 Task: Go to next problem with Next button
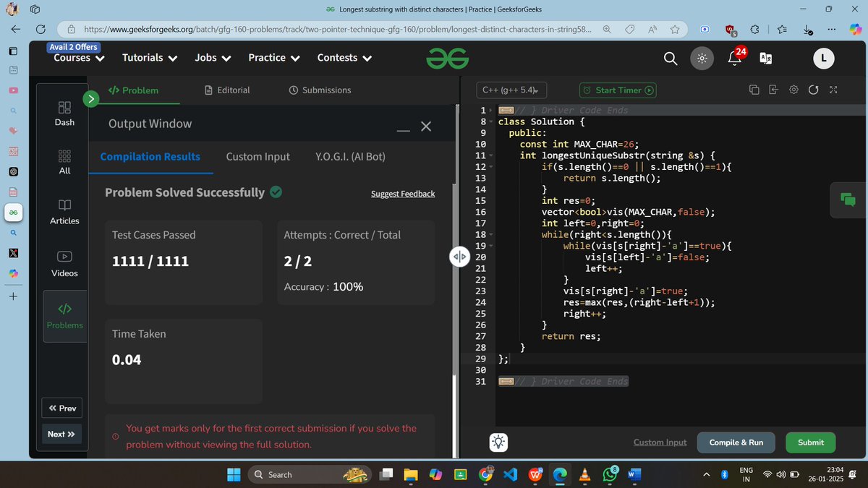[61, 434]
